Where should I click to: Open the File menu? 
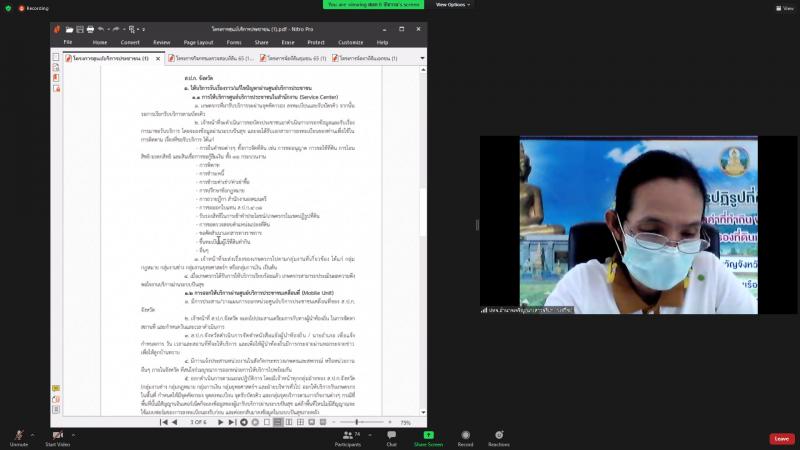coord(68,42)
